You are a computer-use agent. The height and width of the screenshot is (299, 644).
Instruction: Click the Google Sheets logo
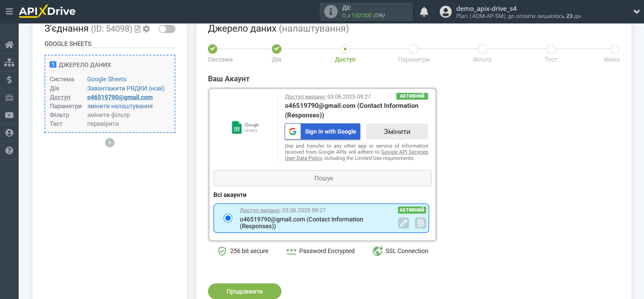pos(245,128)
